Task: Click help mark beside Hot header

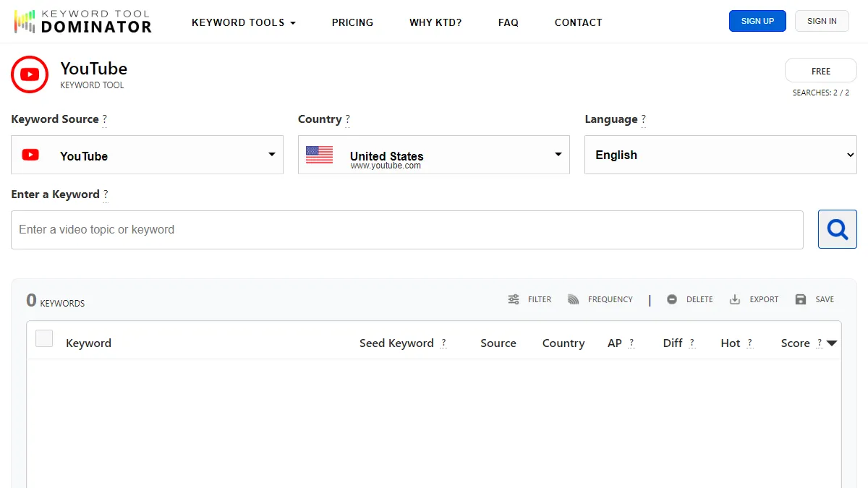Action: [749, 343]
